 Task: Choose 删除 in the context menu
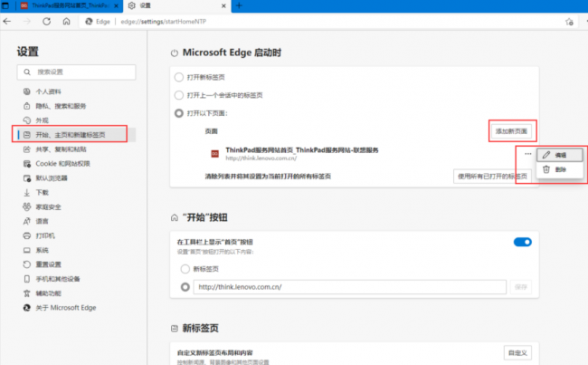560,169
